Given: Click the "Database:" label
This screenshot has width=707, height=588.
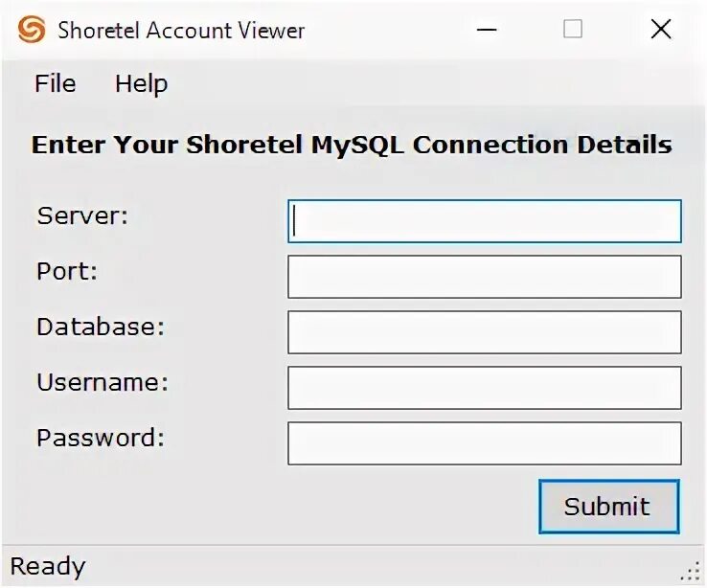Looking at the screenshot, I should point(101,328).
